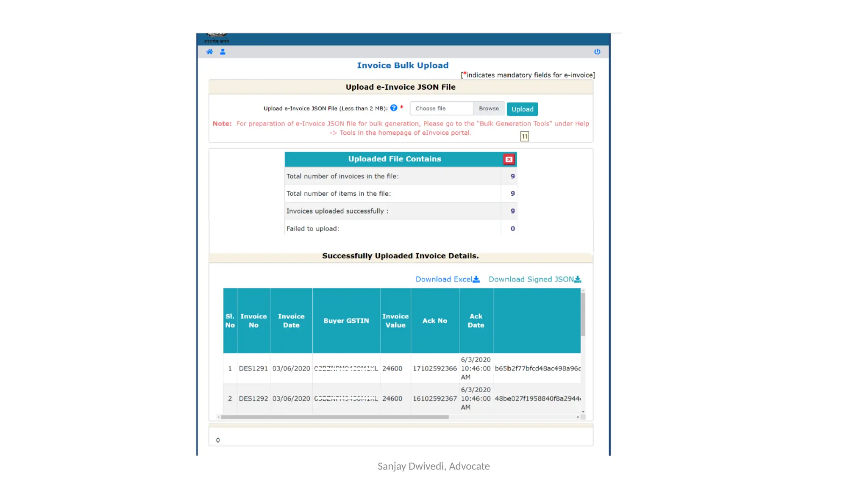Download Excel of uploaded invoices
Image resolution: width=868 pixels, height=488 pixels.
[447, 279]
